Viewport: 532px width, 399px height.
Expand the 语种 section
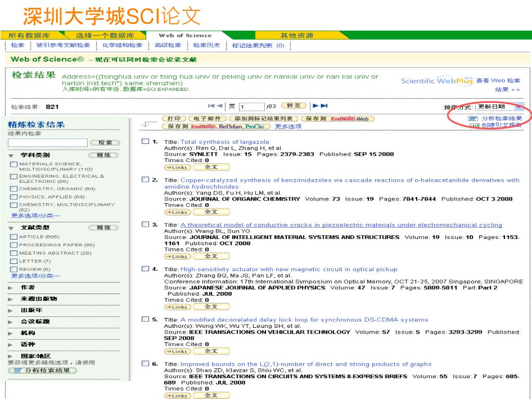click(10, 345)
